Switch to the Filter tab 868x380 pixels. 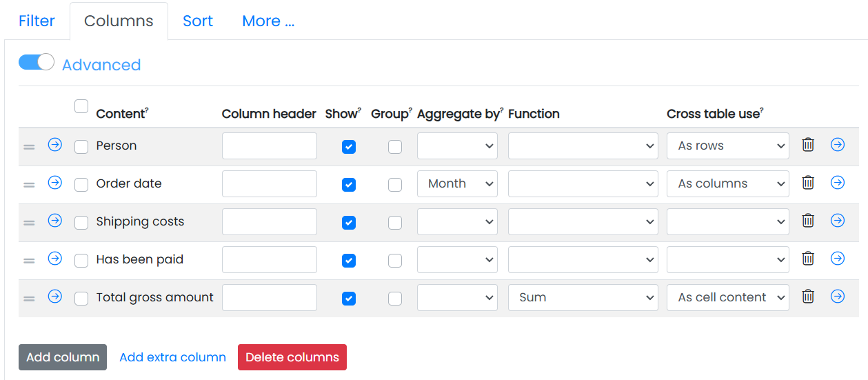[x=37, y=21]
